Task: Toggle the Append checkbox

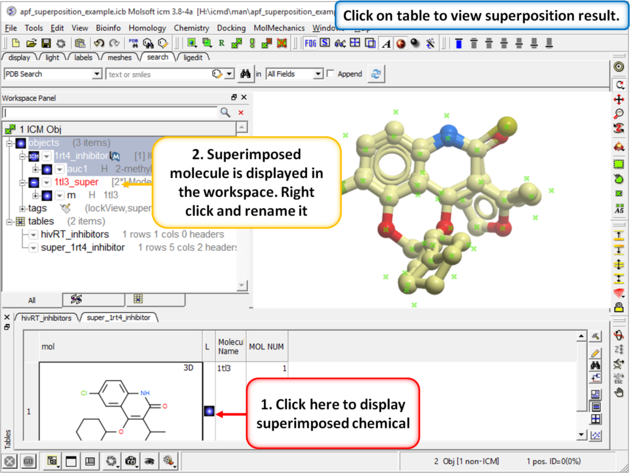Action: click(x=331, y=74)
